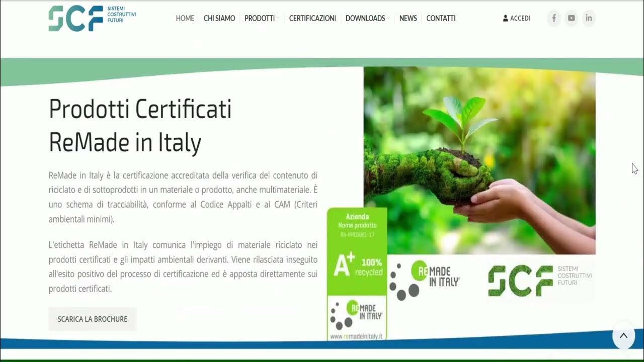
Task: Click the SCF logo in the header
Action: [x=92, y=18]
